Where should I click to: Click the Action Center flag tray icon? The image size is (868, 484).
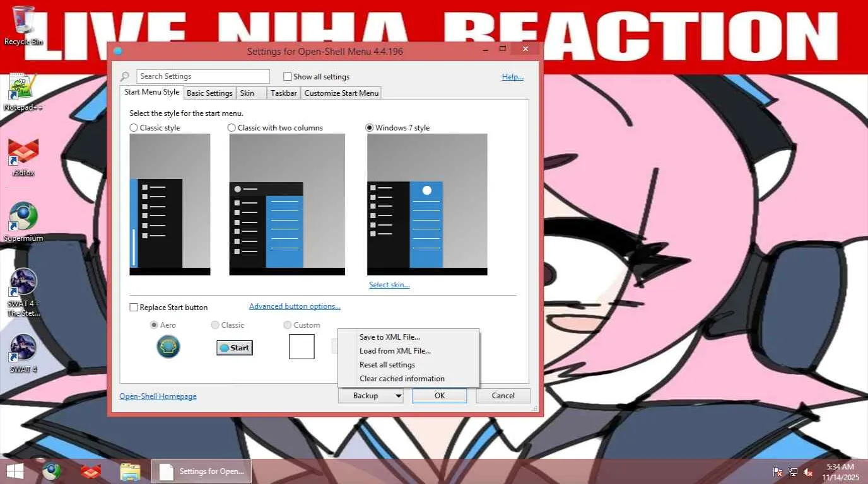pos(778,471)
